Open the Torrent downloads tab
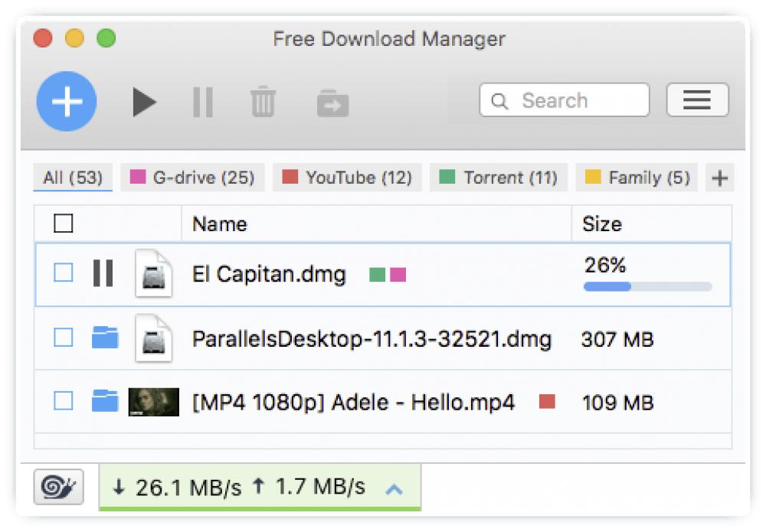The image size is (766, 532). point(498,177)
